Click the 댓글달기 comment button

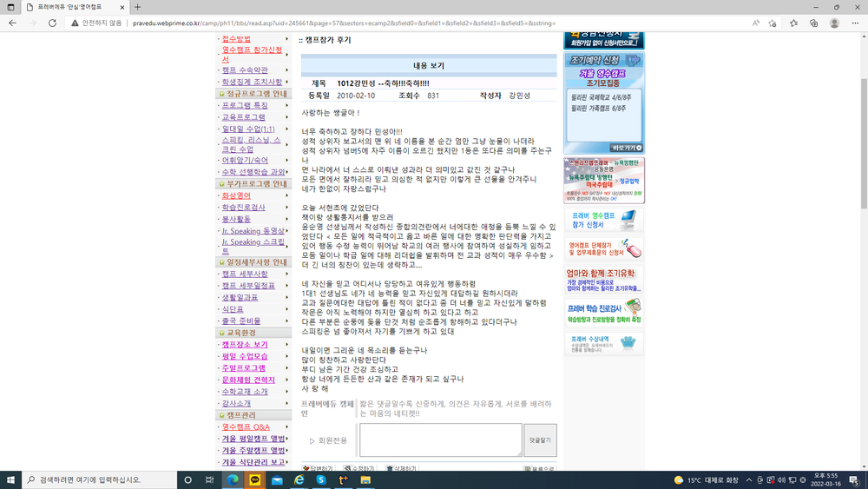coord(540,440)
